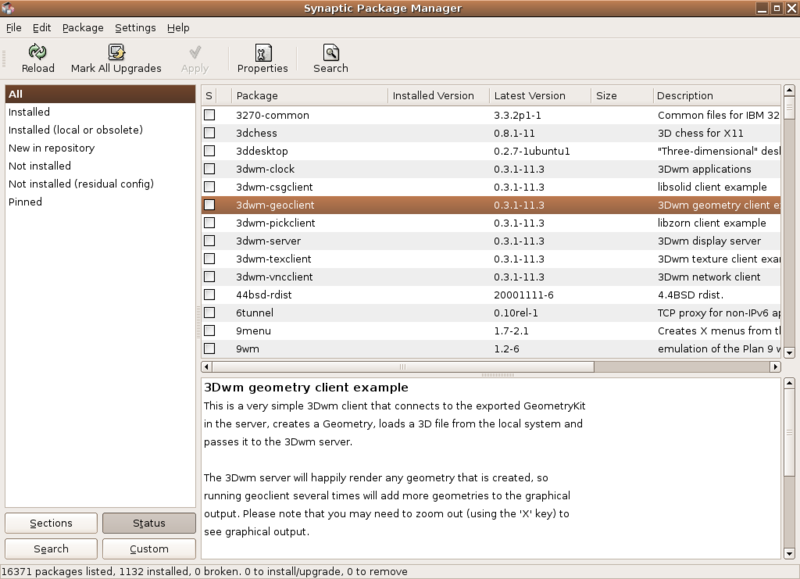This screenshot has width=800, height=579.
Task: Click horizontal scrollbar left arrow
Action: (x=207, y=366)
